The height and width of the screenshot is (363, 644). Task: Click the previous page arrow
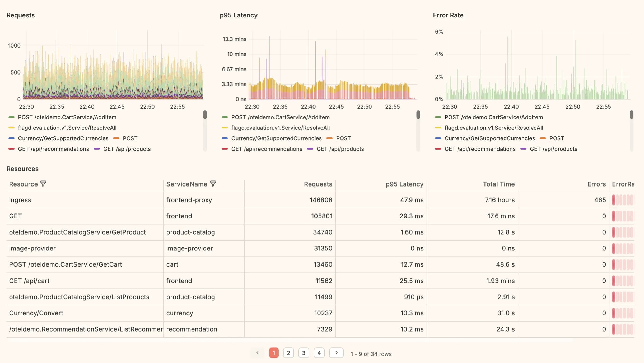click(257, 353)
